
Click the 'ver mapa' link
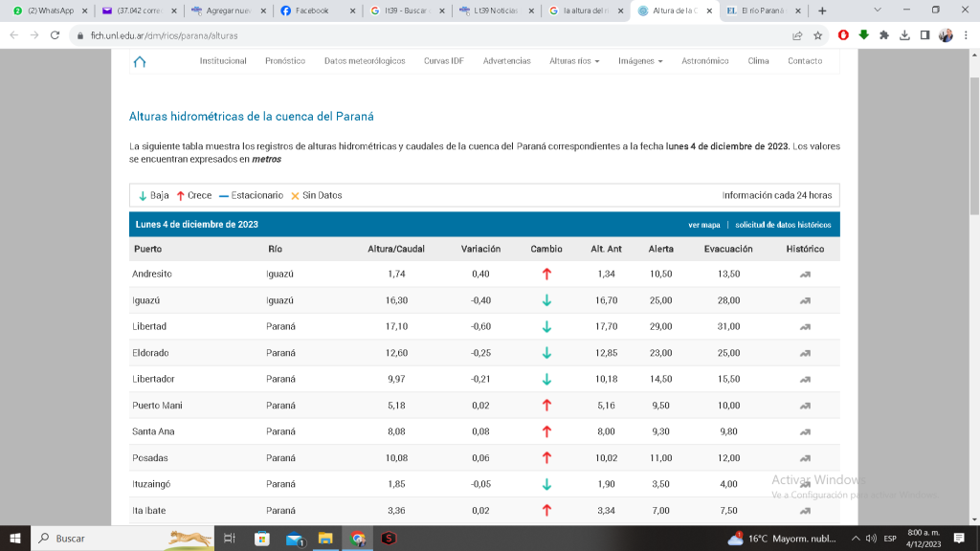(x=703, y=226)
